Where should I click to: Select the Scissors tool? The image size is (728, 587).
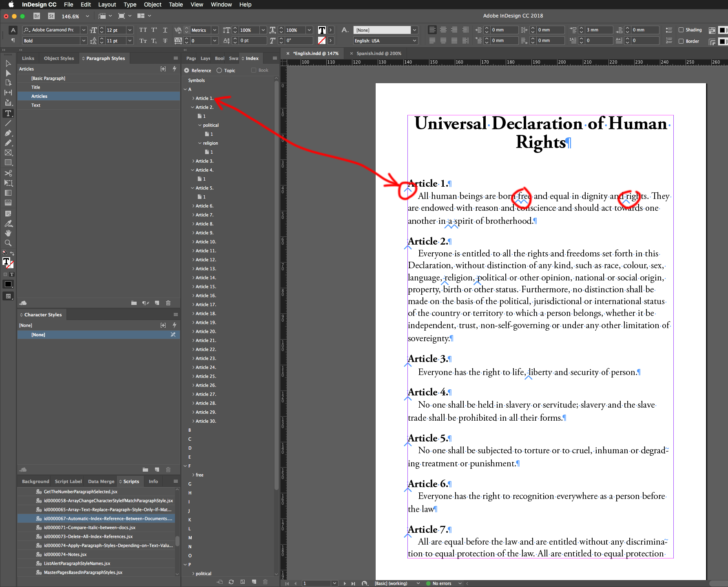point(8,173)
